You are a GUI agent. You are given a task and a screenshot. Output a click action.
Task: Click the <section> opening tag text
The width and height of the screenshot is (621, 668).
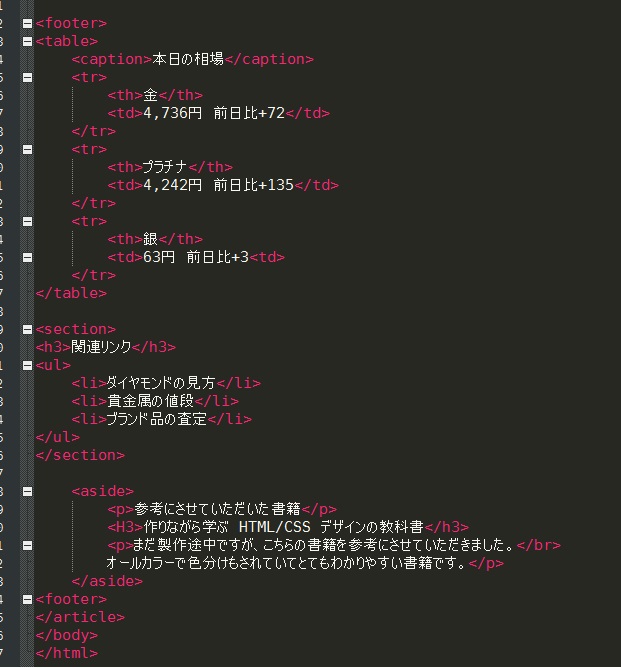click(x=76, y=329)
